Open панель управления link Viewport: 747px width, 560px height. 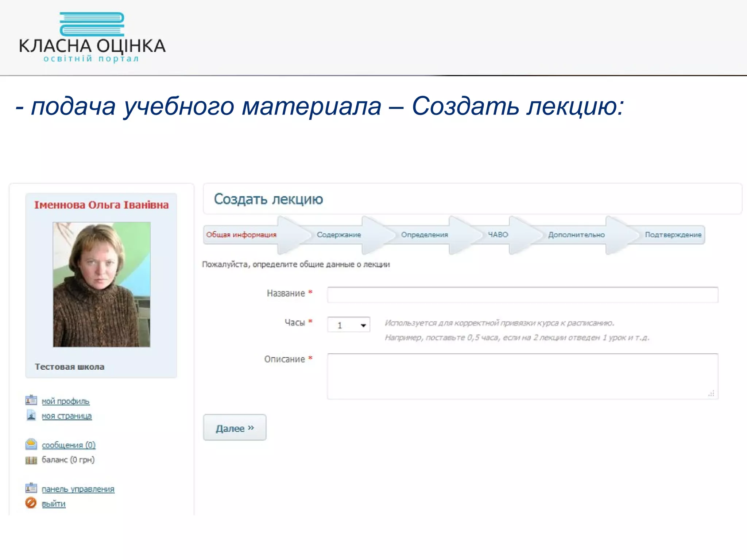(78, 489)
